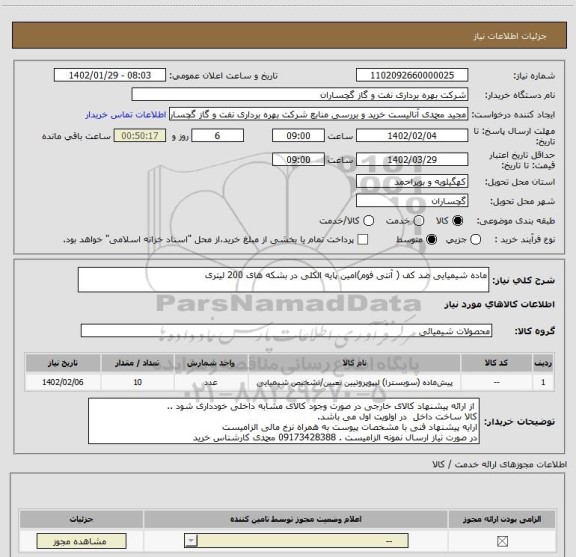The image size is (576, 557).
Task: Click the general need description box
Action: (x=283, y=280)
